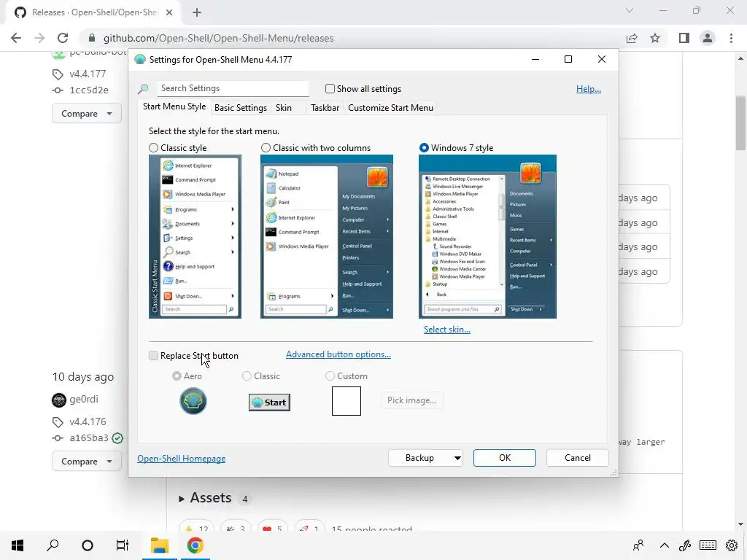
Task: Click the settings search magnifier icon
Action: [x=143, y=88]
